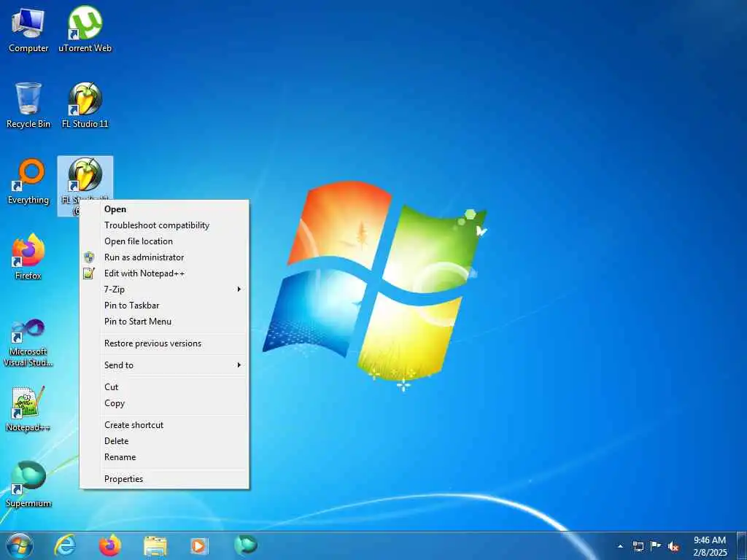Select the Firefox desktop shortcut
Image resolution: width=747 pixels, height=560 pixels.
coord(28,257)
